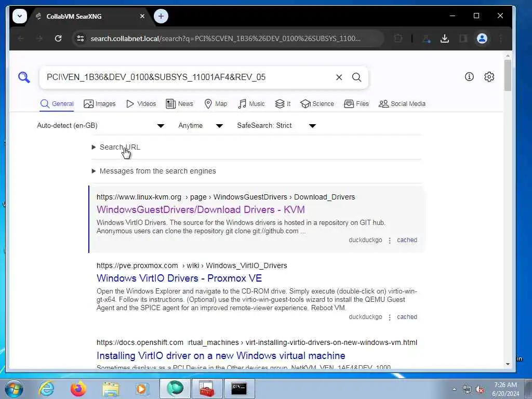Click the muted volume tray icon
Viewport: 532px width, 399px height.
(480, 390)
